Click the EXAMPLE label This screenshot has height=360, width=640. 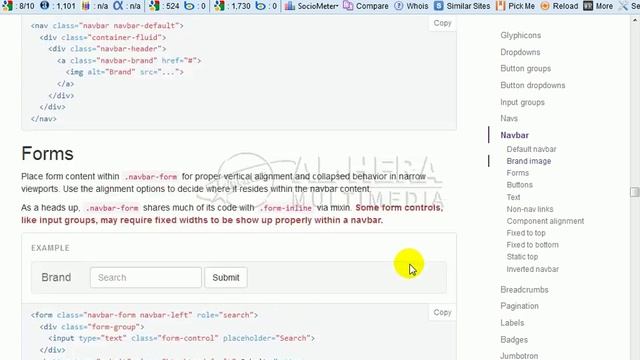[x=51, y=248]
